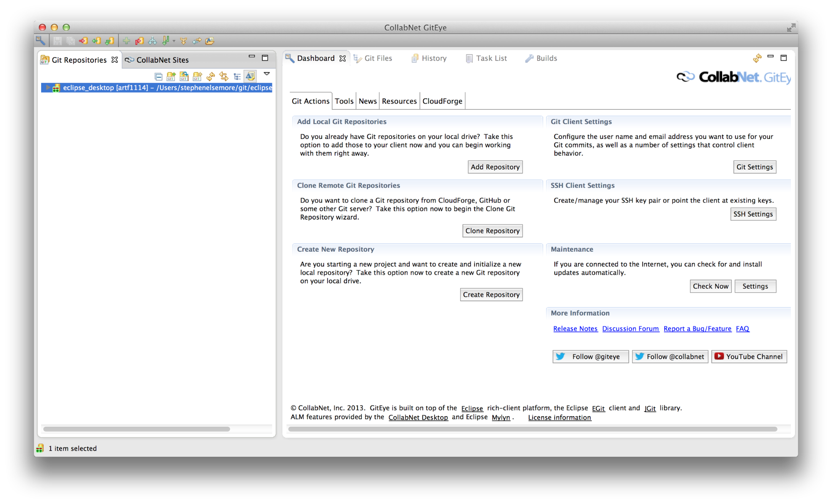Click the Create Repository button
The image size is (832, 504).
coord(491,294)
